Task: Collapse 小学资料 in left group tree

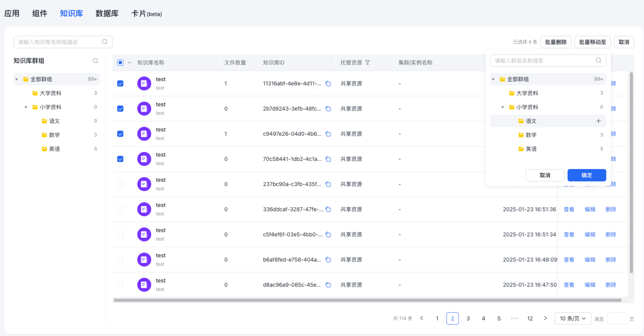Action: click(x=26, y=107)
